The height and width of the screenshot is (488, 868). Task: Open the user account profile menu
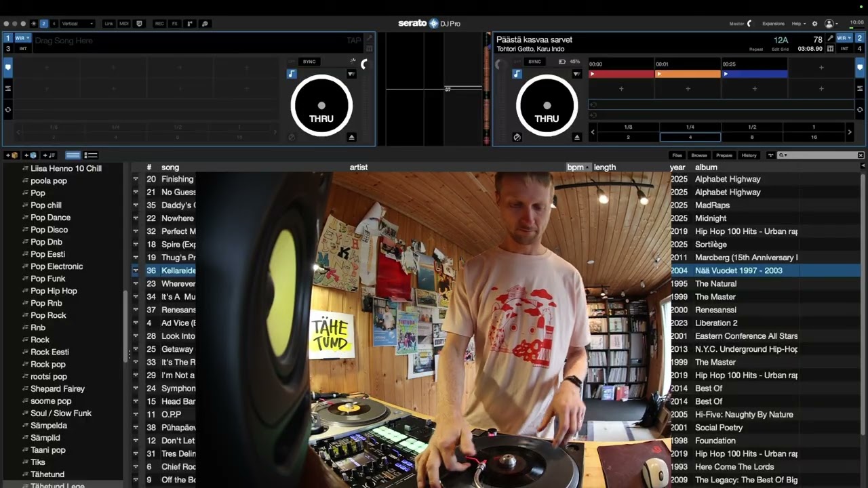point(831,24)
